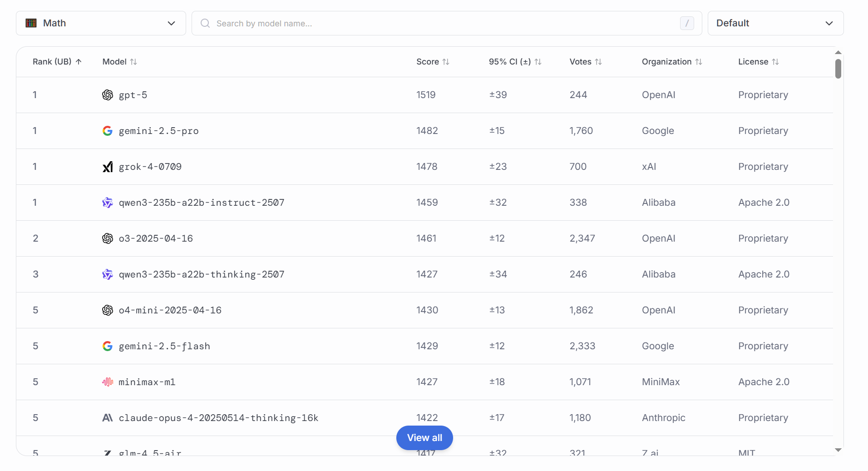Screen dimensions: 868x471
Task: Click the OpenAI logo beside o4-mini-2025-04-16
Action: point(108,310)
